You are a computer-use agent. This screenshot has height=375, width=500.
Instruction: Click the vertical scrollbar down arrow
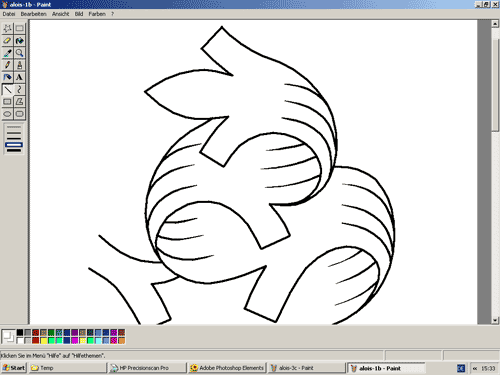(x=495, y=320)
